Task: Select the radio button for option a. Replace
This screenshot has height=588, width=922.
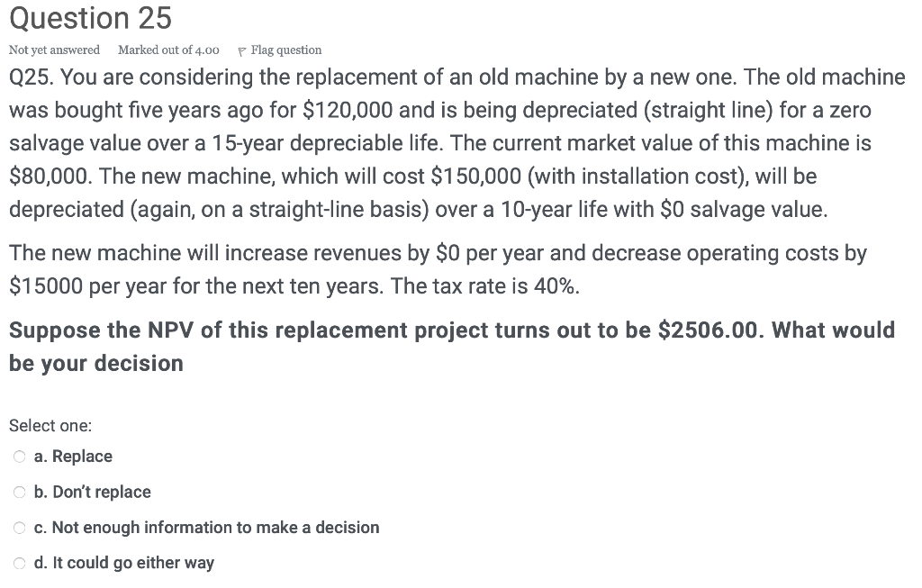Action: (19, 456)
